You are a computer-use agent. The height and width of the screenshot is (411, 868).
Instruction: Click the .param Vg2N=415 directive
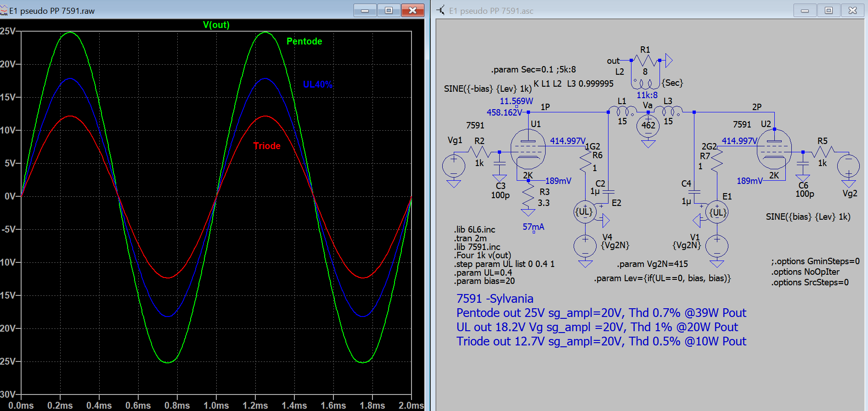click(652, 264)
